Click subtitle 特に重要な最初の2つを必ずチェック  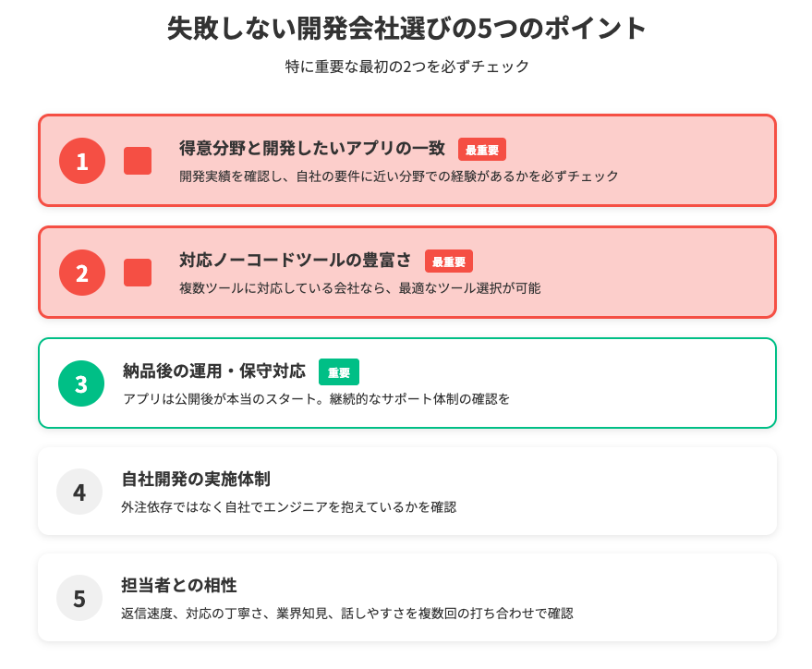click(407, 67)
